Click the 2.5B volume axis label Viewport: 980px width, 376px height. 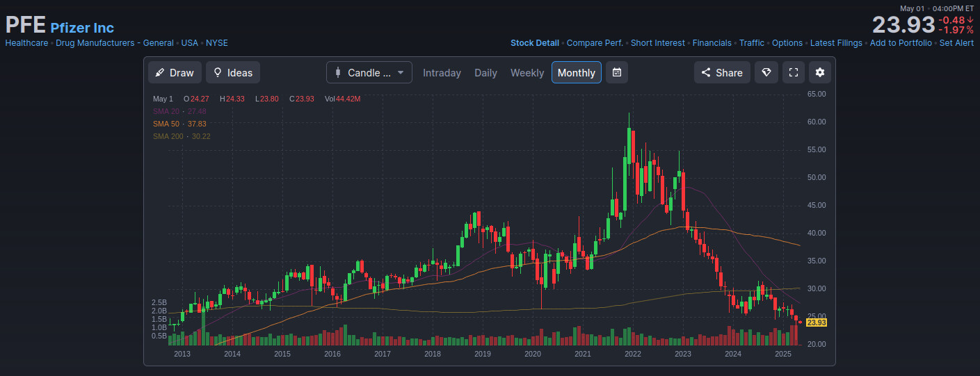point(159,303)
